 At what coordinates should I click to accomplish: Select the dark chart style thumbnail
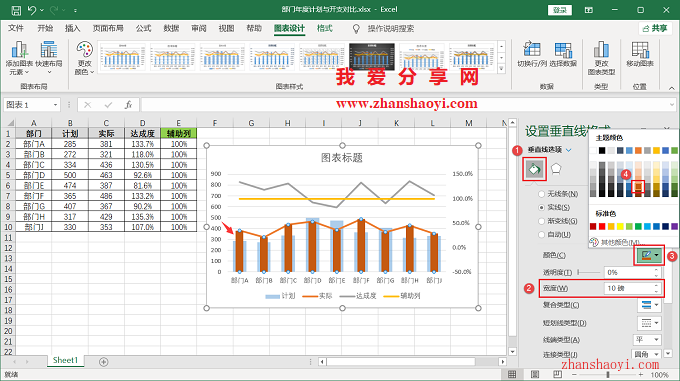pos(372,57)
